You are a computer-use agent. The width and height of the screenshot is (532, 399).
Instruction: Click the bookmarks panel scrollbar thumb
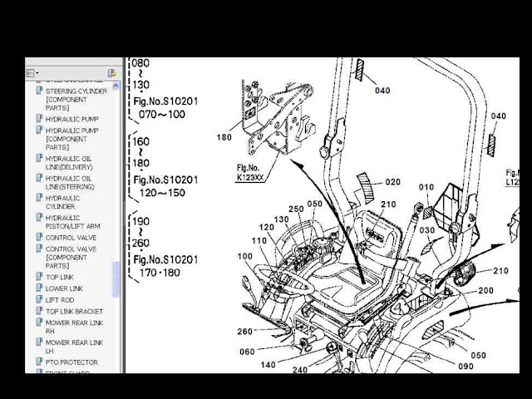(116, 279)
